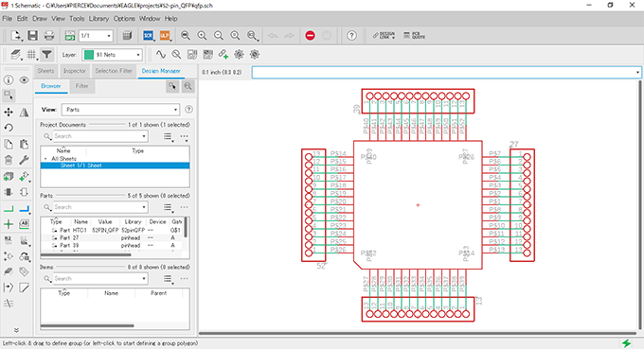Click the PCB Quote button
Viewport: 644px width, 349px height.
[415, 36]
